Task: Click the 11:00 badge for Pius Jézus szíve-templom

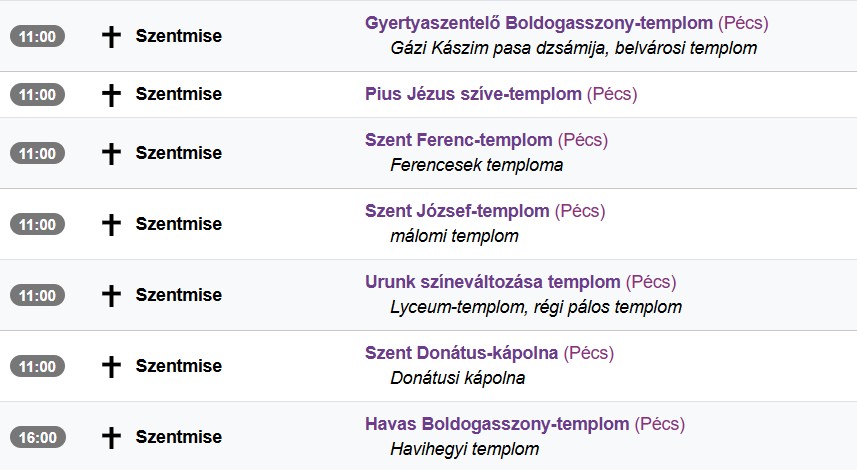Action: [x=37, y=95]
